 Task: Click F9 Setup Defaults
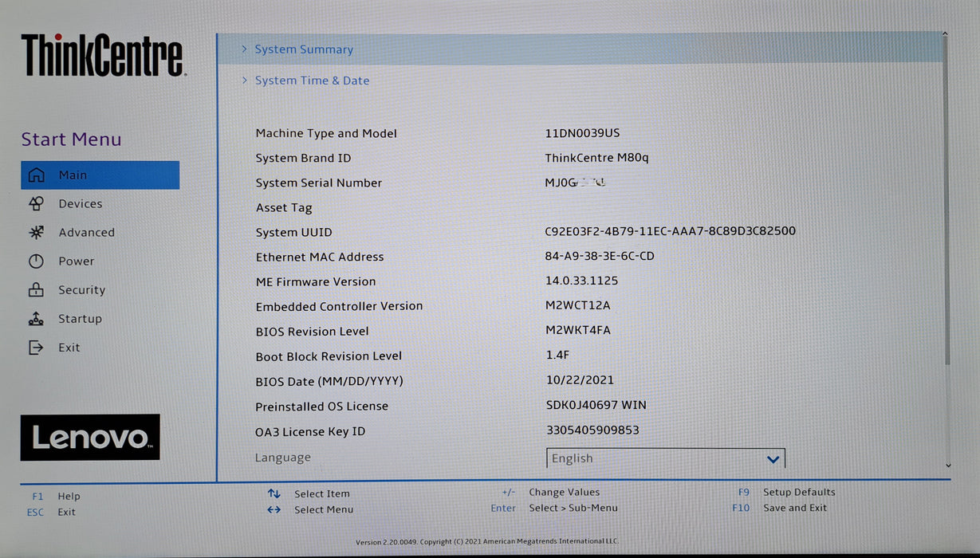coord(786,493)
